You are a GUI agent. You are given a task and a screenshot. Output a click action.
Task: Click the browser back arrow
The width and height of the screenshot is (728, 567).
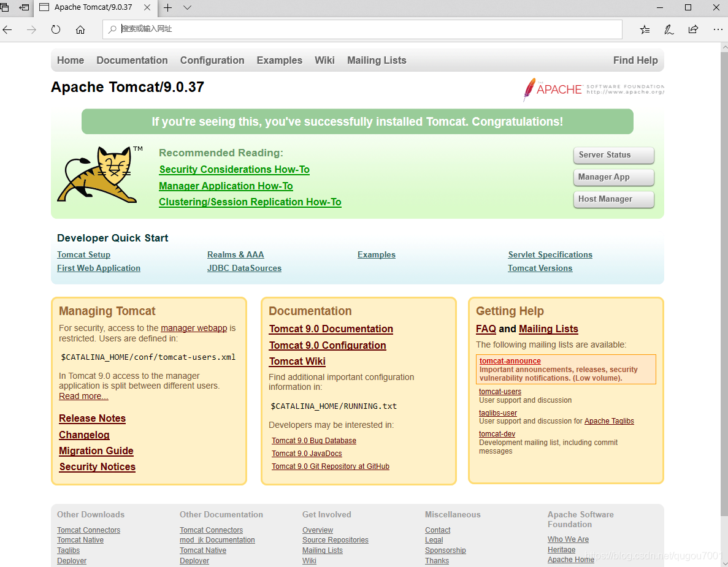(7, 29)
